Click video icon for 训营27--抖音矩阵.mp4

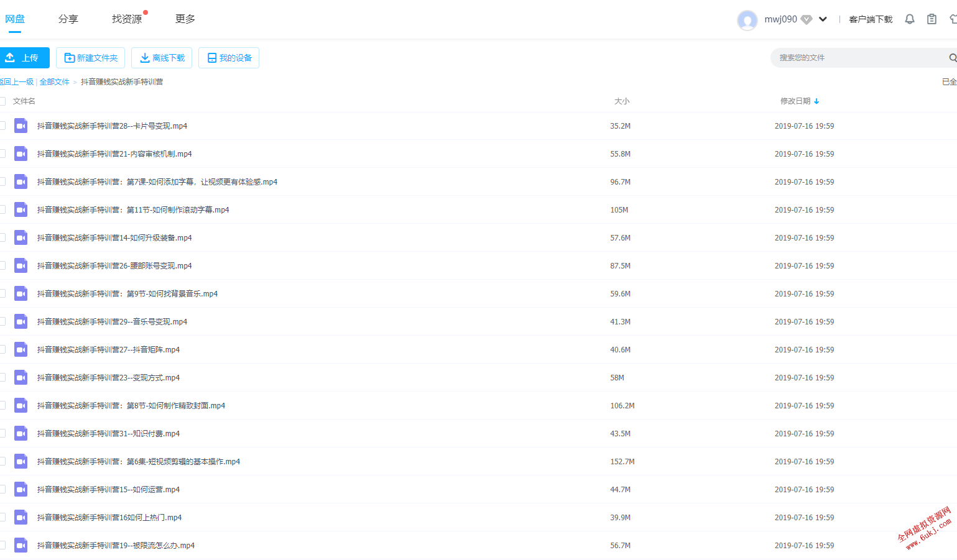(x=21, y=349)
